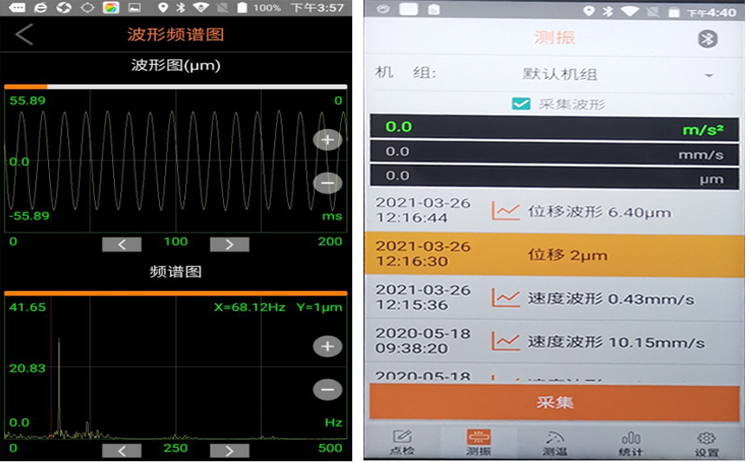Shift spectrum left with the left arrow button
The image size is (750, 462).
(x=122, y=450)
